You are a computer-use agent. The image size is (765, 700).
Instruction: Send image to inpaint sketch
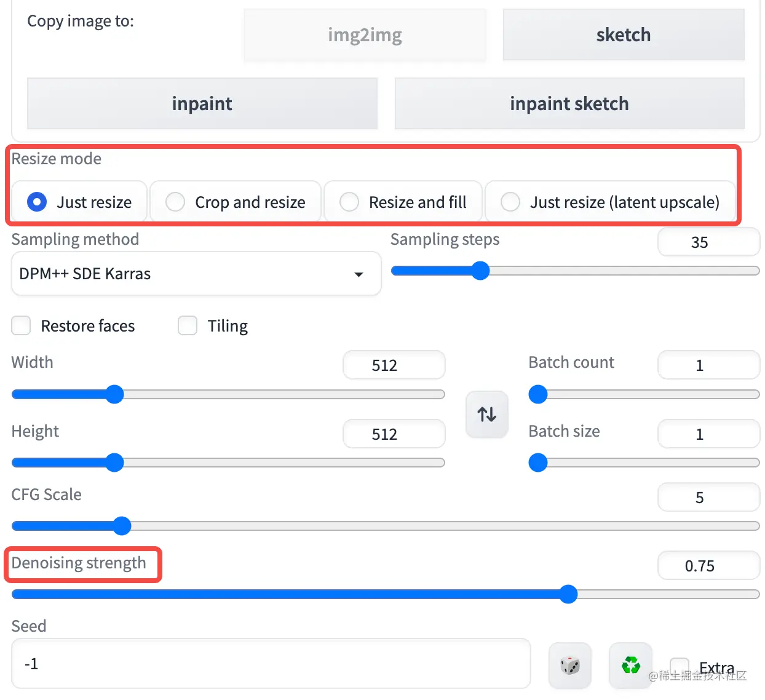569,103
